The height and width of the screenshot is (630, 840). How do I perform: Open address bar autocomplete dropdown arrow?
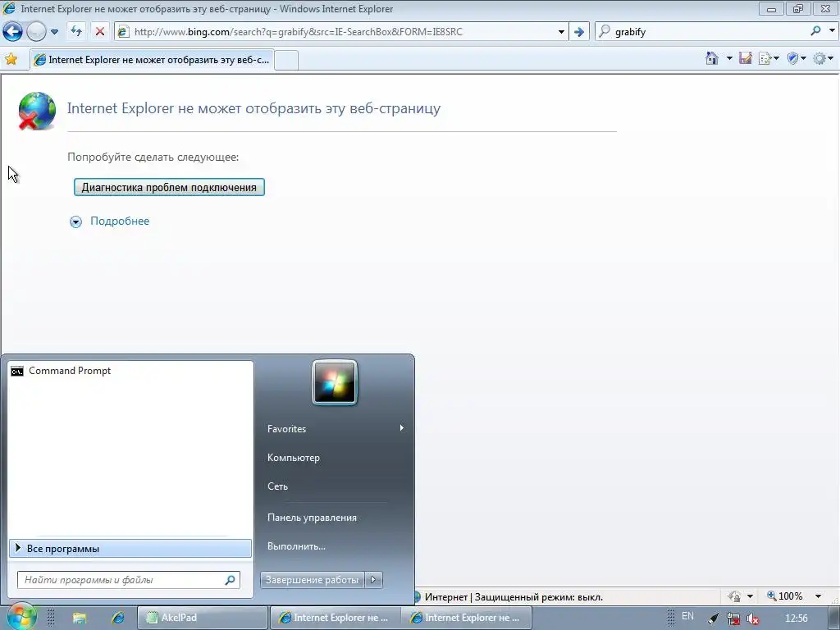pyautogui.click(x=561, y=32)
